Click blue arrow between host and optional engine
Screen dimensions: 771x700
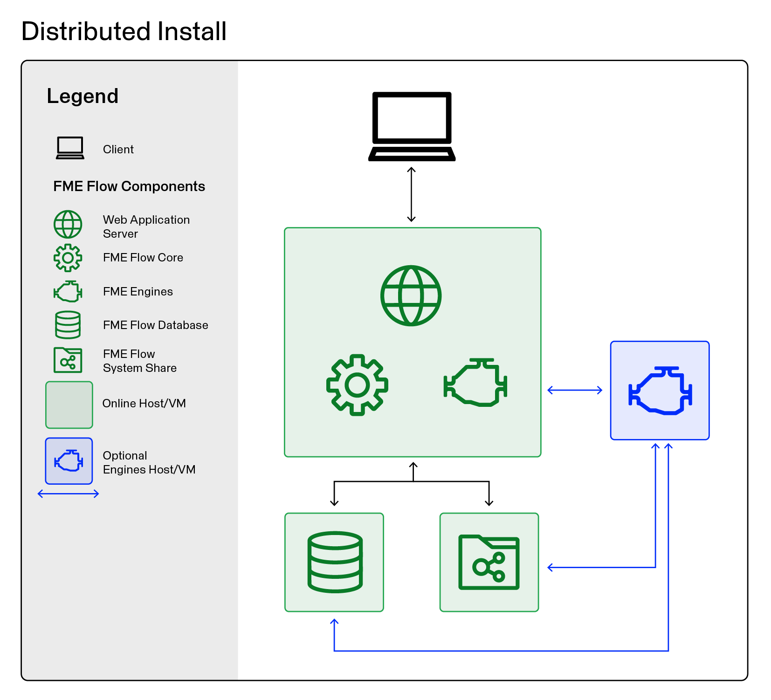575,390
